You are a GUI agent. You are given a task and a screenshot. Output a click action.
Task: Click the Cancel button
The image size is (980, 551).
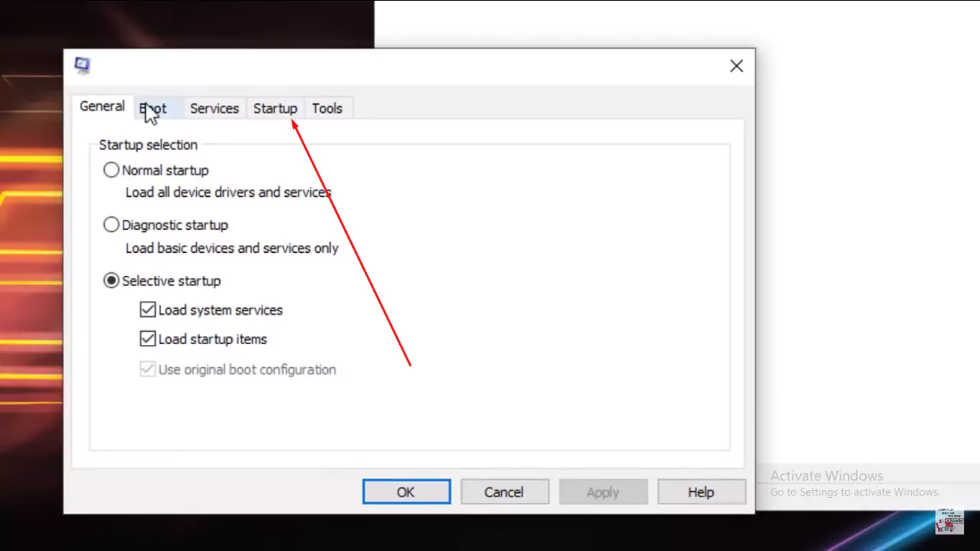[x=504, y=492]
